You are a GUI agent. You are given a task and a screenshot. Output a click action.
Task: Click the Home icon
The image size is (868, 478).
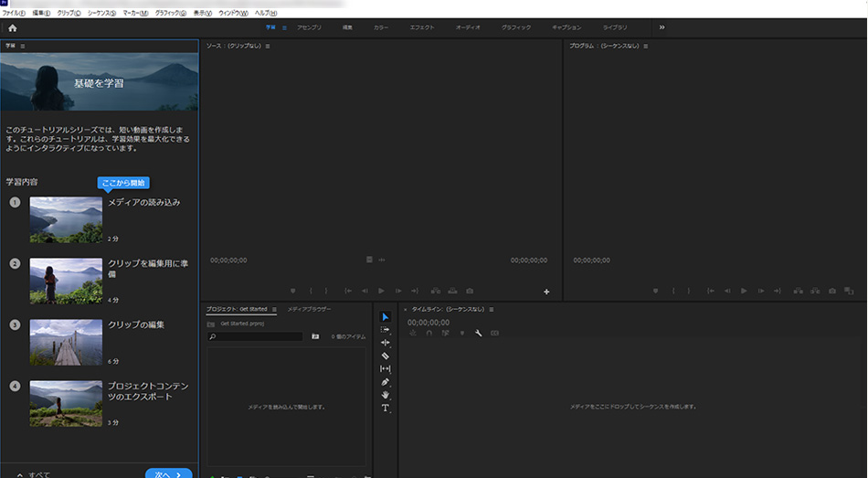[x=13, y=28]
